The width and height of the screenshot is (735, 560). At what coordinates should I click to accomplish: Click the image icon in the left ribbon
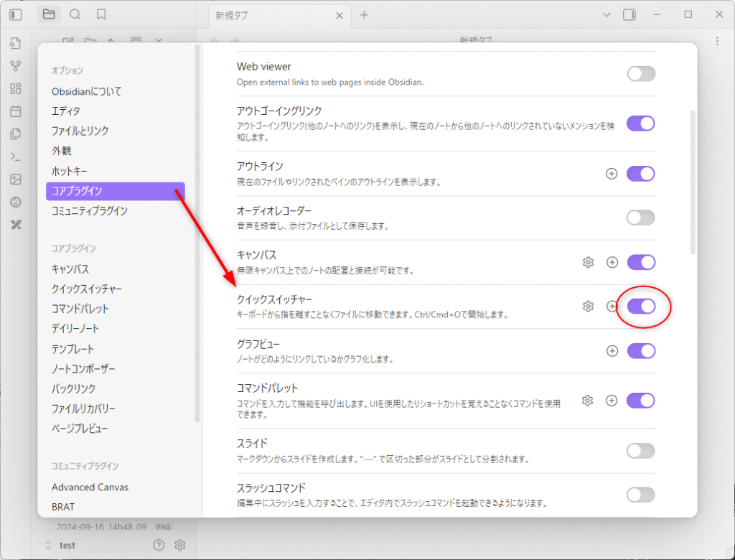pos(16,179)
